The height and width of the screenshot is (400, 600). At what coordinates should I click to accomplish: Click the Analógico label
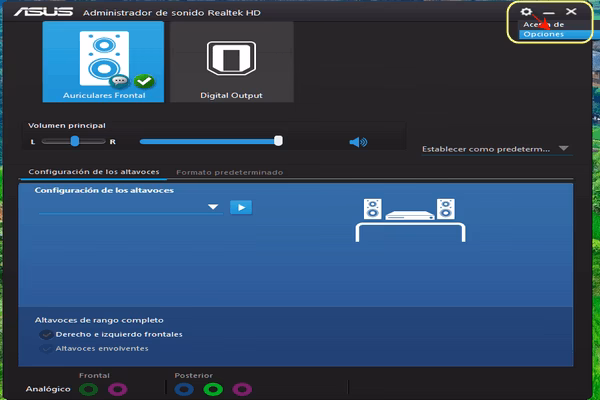coord(48,389)
